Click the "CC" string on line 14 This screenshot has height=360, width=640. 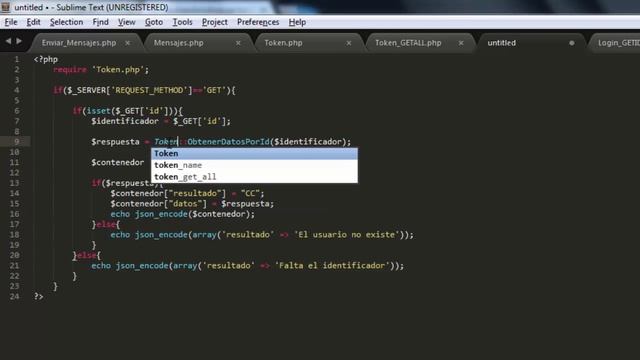coord(250,193)
